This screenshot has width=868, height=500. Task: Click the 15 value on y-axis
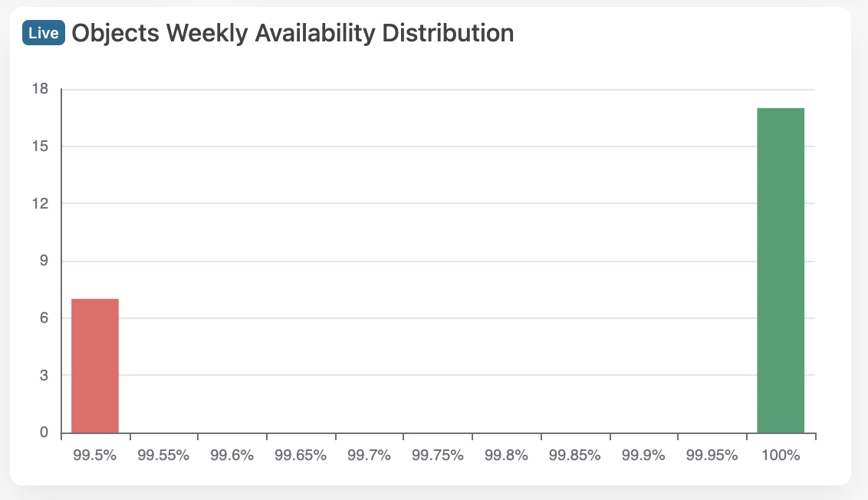click(x=41, y=146)
